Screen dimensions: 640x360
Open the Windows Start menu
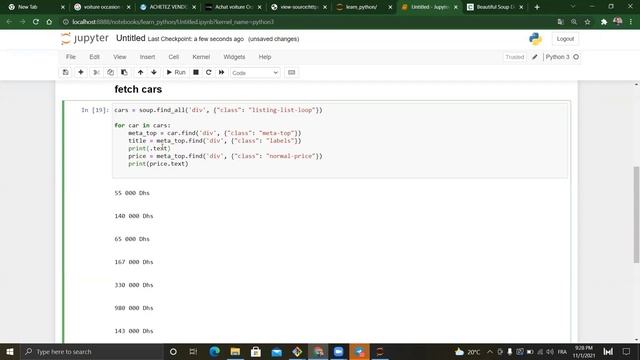click(x=10, y=351)
